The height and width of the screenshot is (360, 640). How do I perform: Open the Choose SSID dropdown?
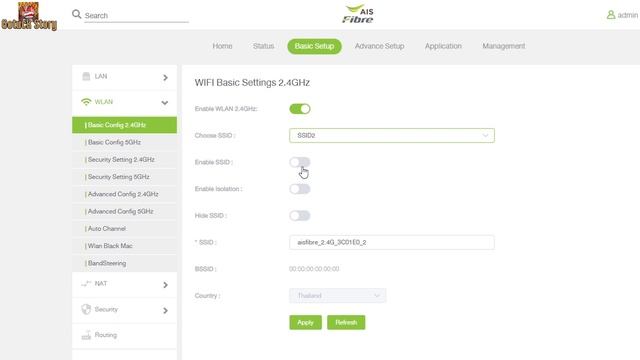[x=392, y=136]
